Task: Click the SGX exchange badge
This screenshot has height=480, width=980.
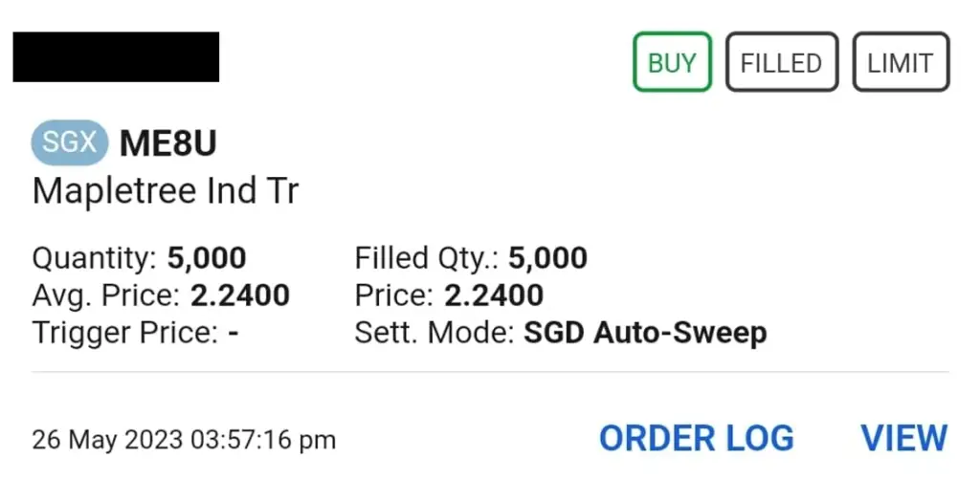Action: [69, 142]
